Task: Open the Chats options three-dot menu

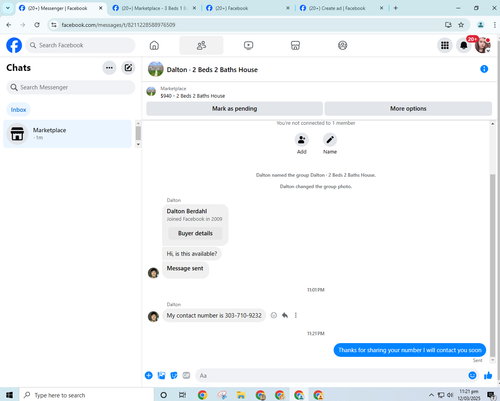Action: click(x=109, y=68)
